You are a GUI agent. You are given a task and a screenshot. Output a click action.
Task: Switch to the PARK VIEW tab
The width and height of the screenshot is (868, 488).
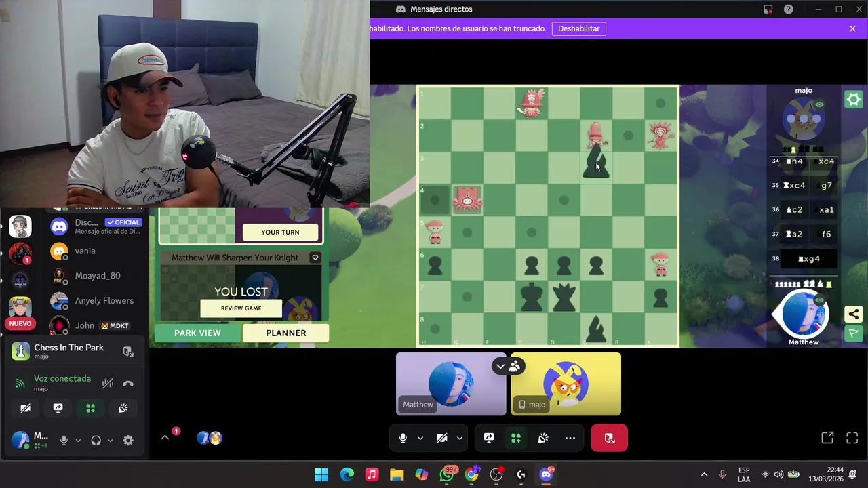click(x=197, y=333)
